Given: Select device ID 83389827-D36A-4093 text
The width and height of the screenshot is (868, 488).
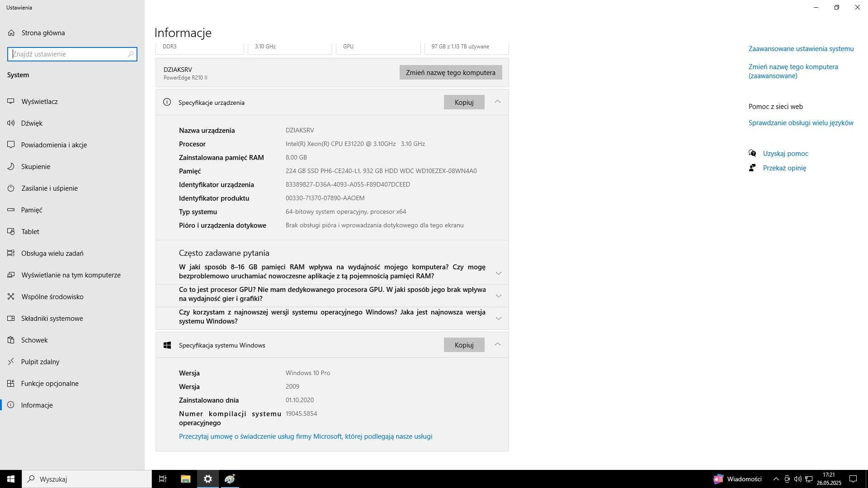Looking at the screenshot, I should tap(348, 184).
